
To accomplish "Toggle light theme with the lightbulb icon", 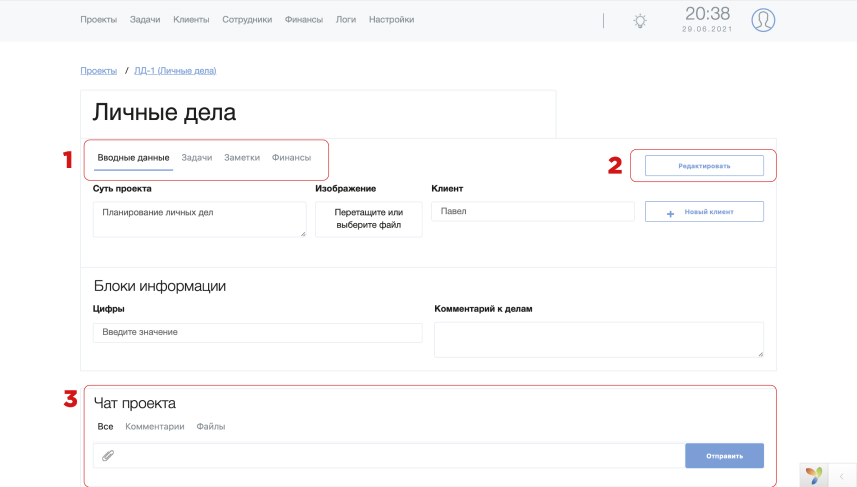I will (x=639, y=21).
